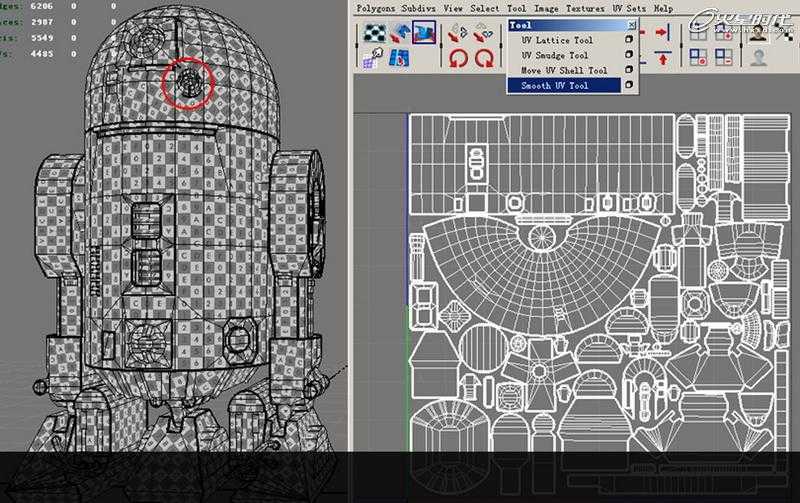Image resolution: width=800 pixels, height=503 pixels.
Task: Toggle dim image with the gray silhouette icon
Action: (x=759, y=57)
